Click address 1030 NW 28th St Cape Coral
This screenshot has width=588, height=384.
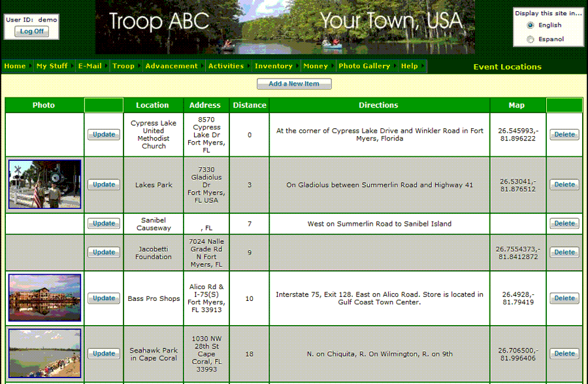(206, 354)
